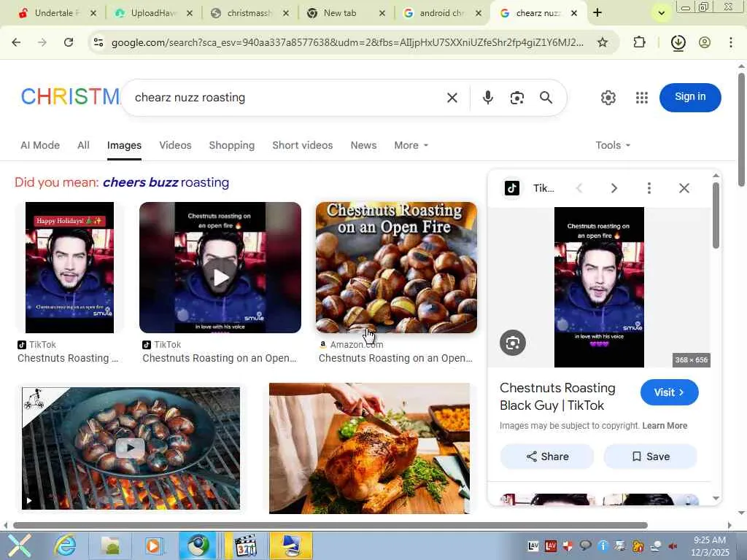
Task: Open the large preview image in side panel
Action: [599, 287]
